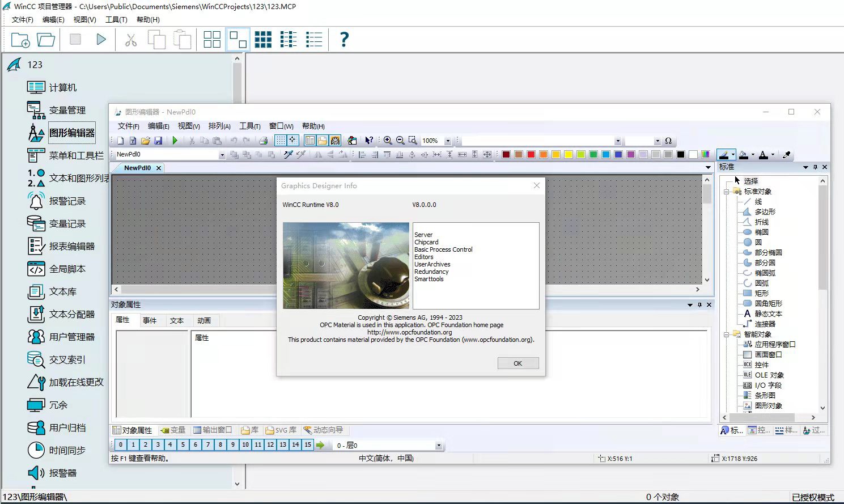Click the new project icon in WinCC Explorer
The image size is (844, 504).
click(20, 40)
